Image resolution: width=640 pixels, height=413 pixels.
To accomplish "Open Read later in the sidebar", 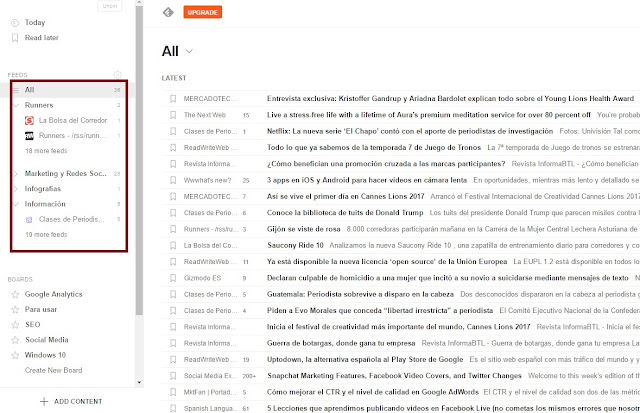I will [42, 38].
